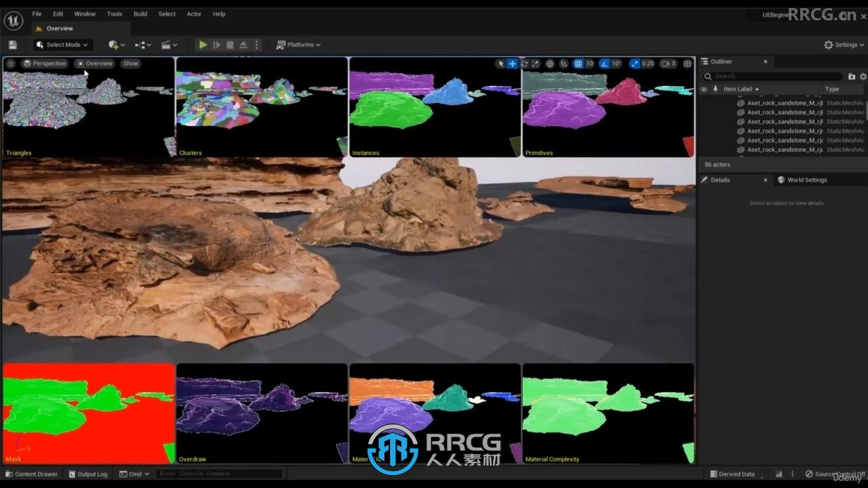Open the Actor menu
The height and width of the screenshot is (488, 868).
pos(194,14)
